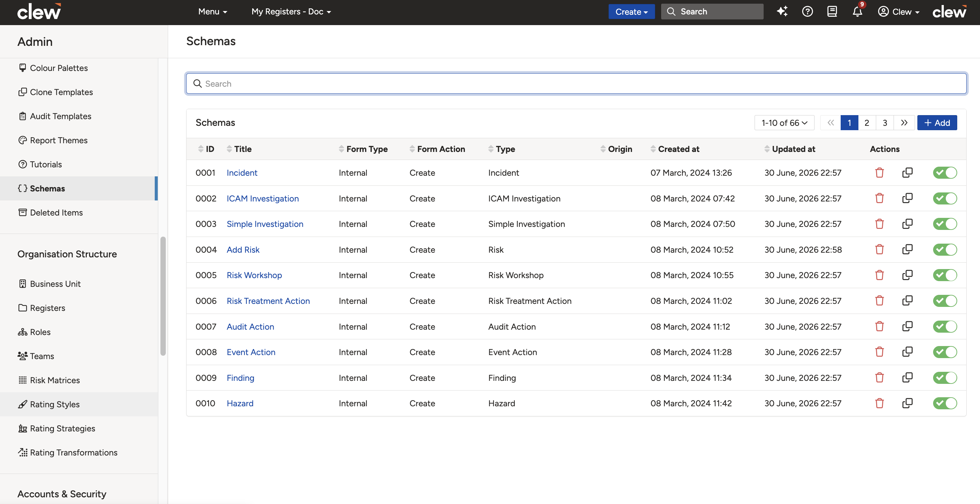Viewport: 980px width, 504px height.
Task: Delete the Simple Investigation schema
Action: 879,224
